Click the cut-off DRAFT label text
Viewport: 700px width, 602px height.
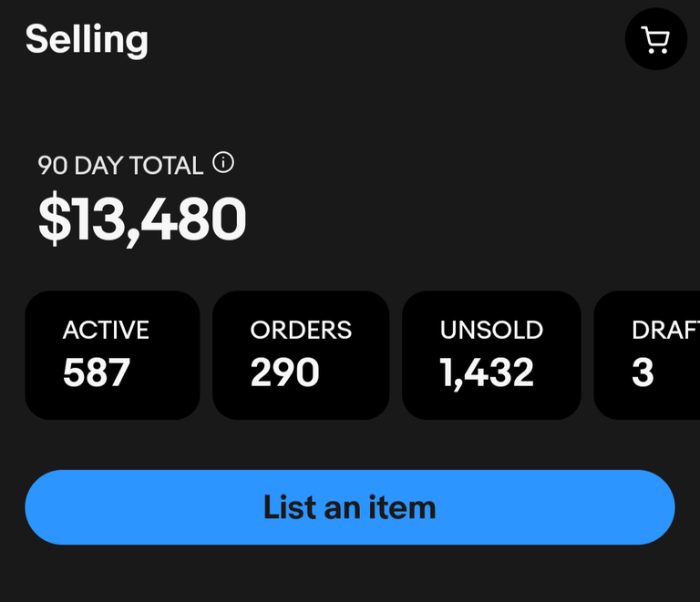665,330
